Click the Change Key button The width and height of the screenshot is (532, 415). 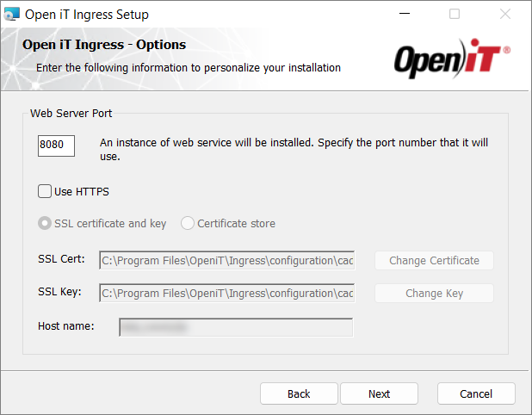434,294
